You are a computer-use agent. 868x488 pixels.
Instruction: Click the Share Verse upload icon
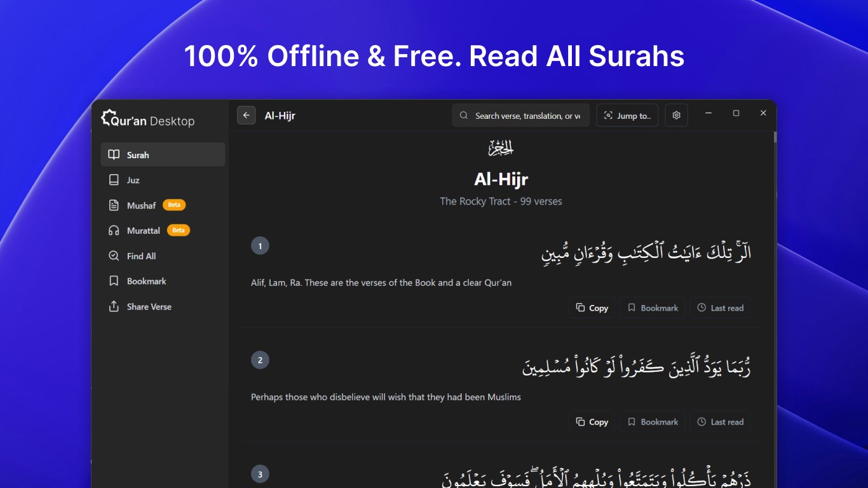114,306
